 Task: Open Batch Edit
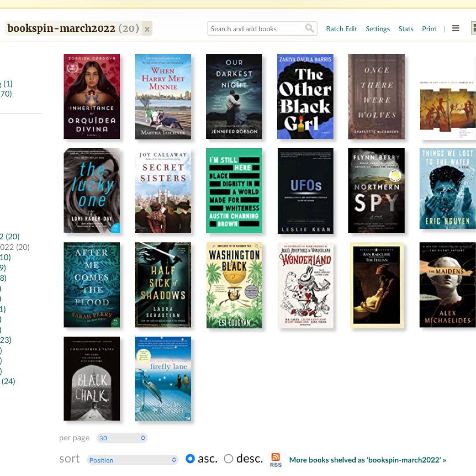click(341, 29)
